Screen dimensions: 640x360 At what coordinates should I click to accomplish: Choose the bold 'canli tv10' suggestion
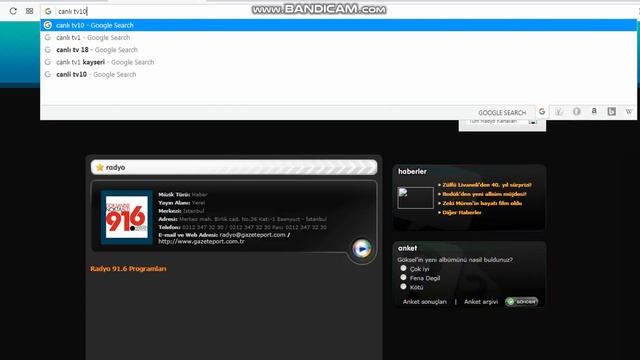(338, 74)
